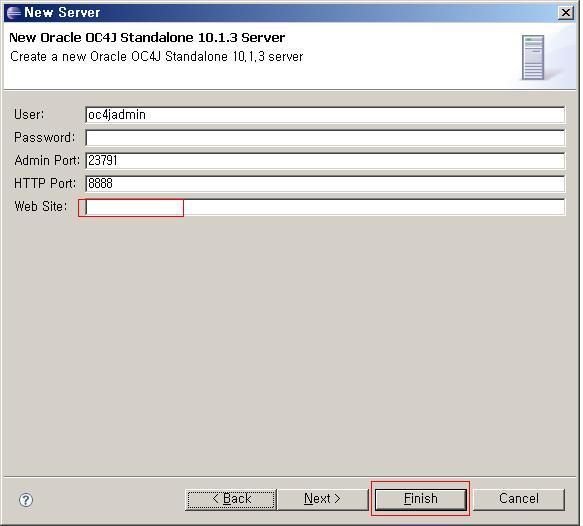Click heading 'New Oracle OC4J Standalone 10.1.3 Server'
The height and width of the screenshot is (526, 583).
pyautogui.click(x=147, y=38)
